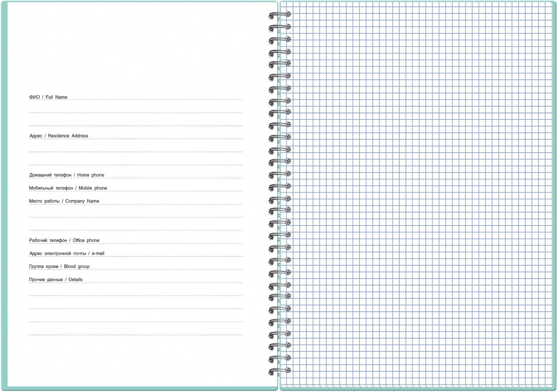Click the 'Место работы / Company Name' label
Image resolution: width=558 pixels, height=392 pixels.
[64, 201]
